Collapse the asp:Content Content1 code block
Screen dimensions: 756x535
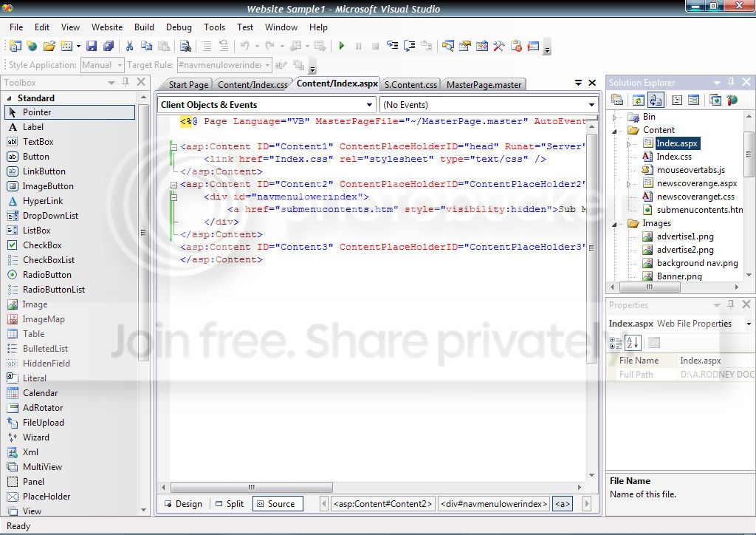174,146
